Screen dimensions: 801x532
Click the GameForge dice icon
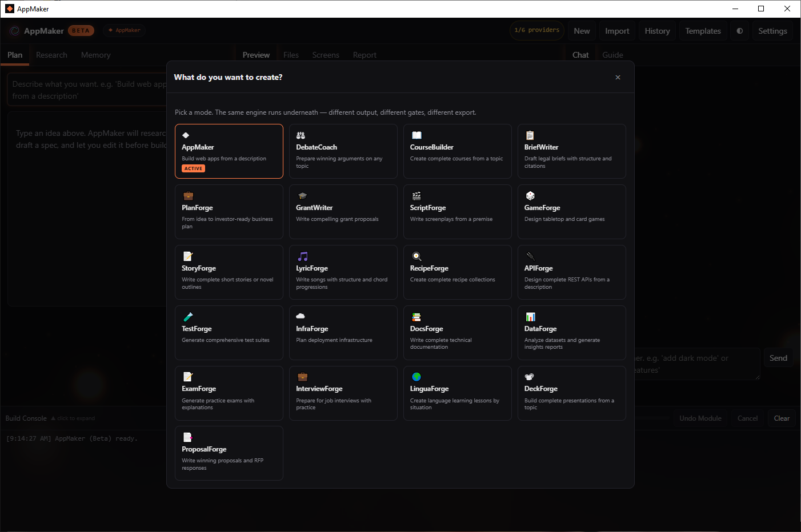tap(530, 196)
